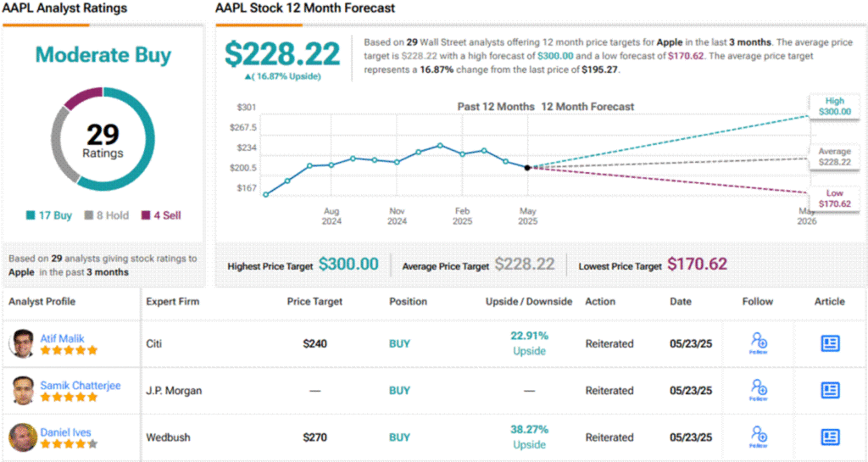This screenshot has height=462, width=868.
Task: Sort by Date column header
Action: [681, 302]
